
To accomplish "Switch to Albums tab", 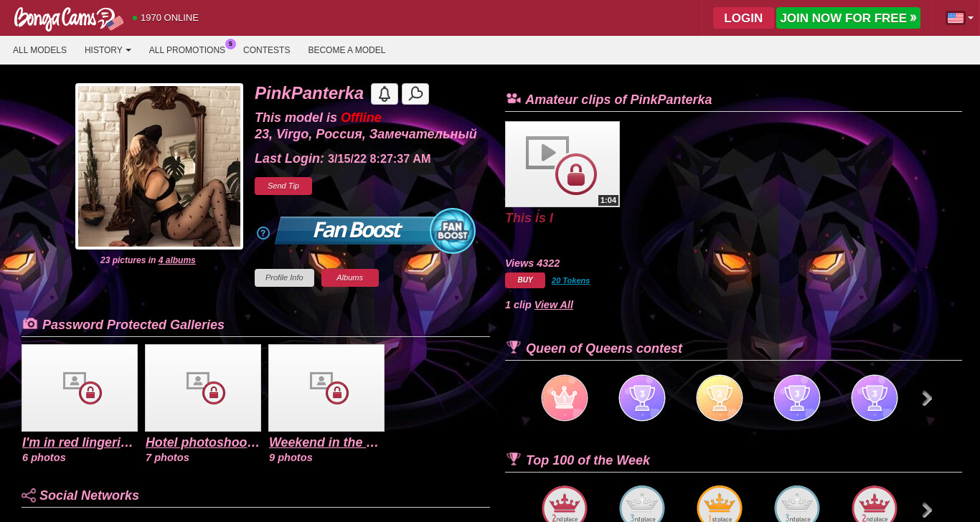I will coord(350,277).
